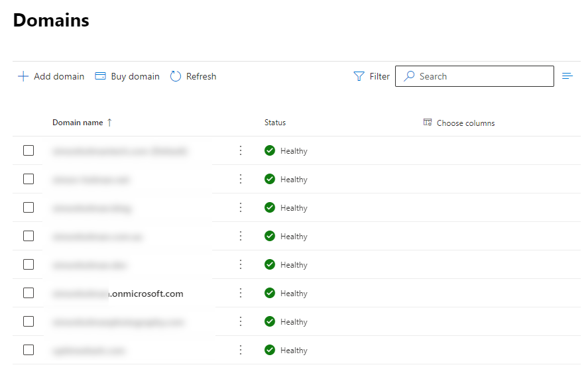
Task: Open more actions dots for second domain row
Action: click(241, 179)
